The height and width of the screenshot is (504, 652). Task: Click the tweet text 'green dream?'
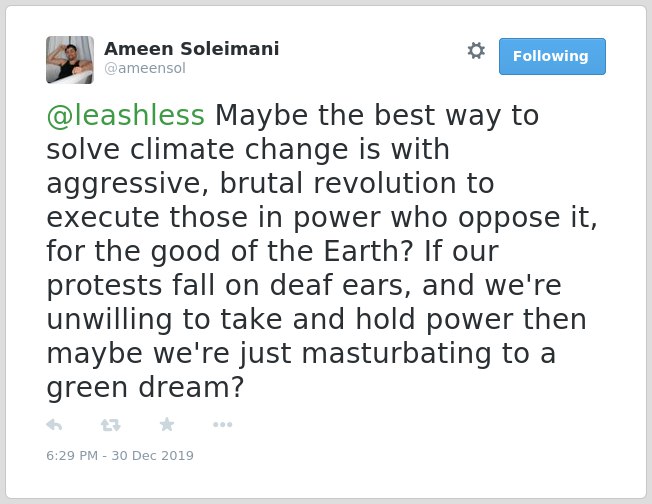(x=145, y=388)
